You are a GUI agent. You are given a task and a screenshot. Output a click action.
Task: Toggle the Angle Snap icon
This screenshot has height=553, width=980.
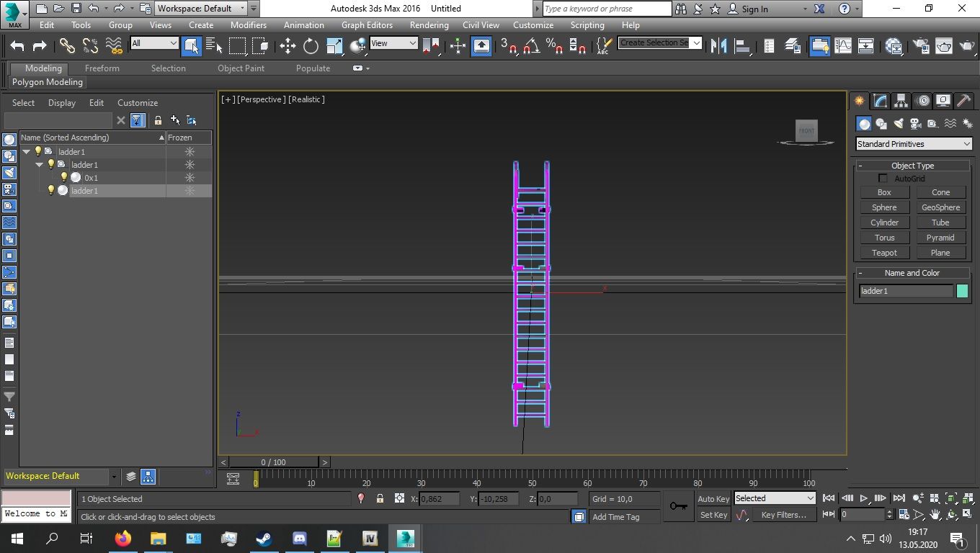point(532,46)
